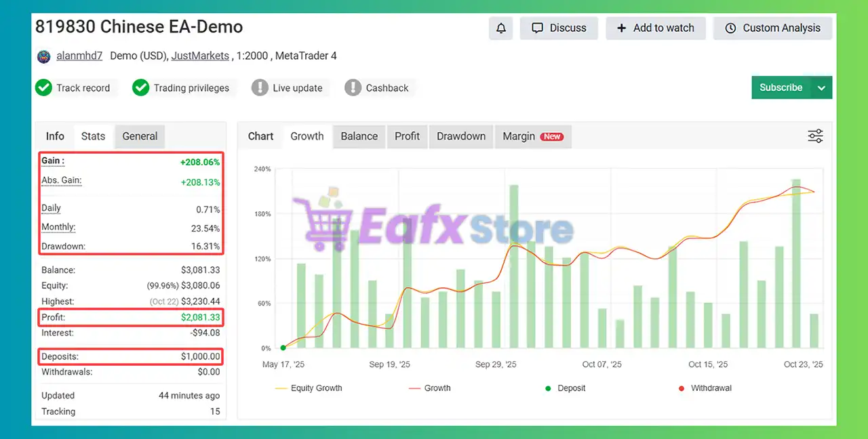Viewport: 868px width, 439px height.
Task: Expand the Subscribe dropdown arrow
Action: pos(821,88)
